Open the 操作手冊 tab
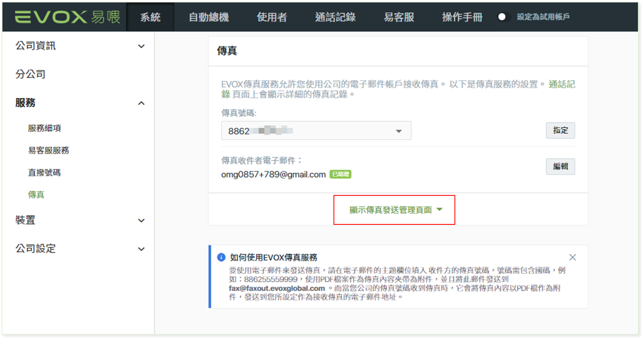The image size is (644, 340). coord(462,17)
